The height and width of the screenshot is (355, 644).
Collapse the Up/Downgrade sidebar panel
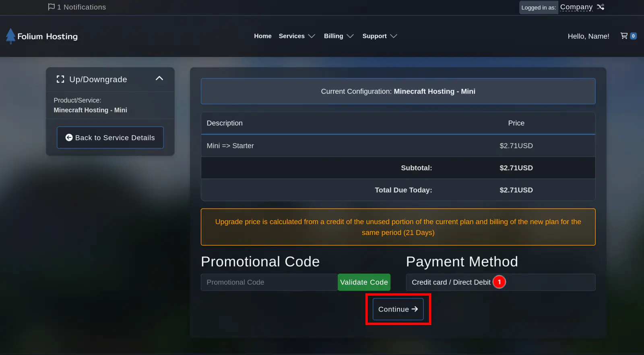(159, 79)
